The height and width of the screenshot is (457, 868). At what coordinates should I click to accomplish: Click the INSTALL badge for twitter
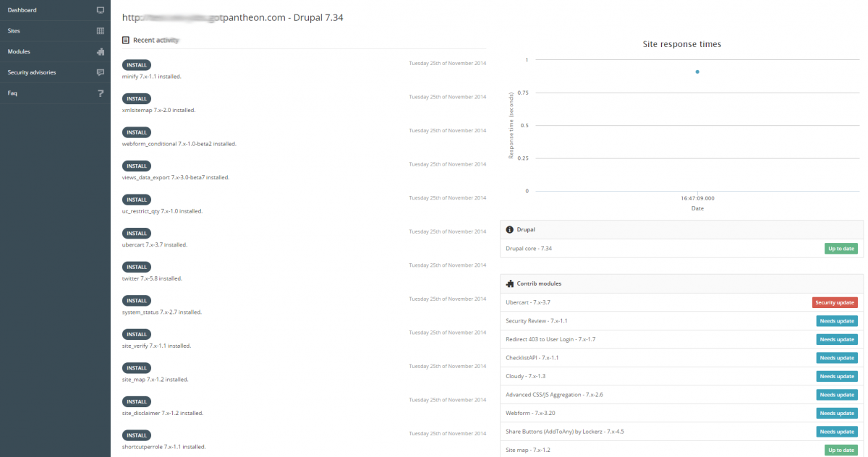coord(137,267)
